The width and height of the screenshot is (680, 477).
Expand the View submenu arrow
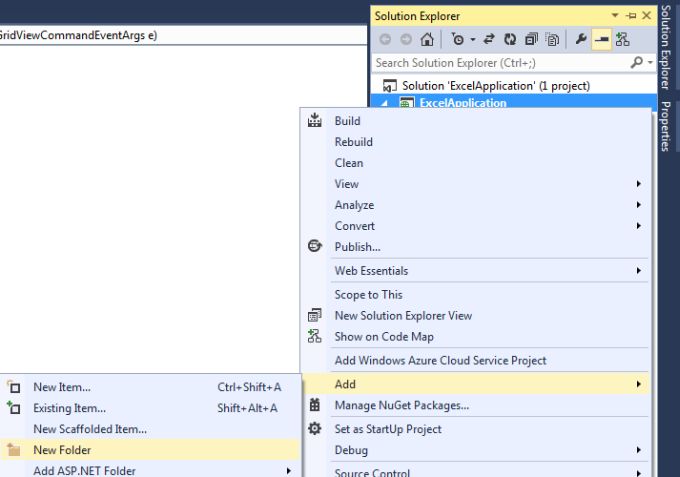click(x=638, y=184)
